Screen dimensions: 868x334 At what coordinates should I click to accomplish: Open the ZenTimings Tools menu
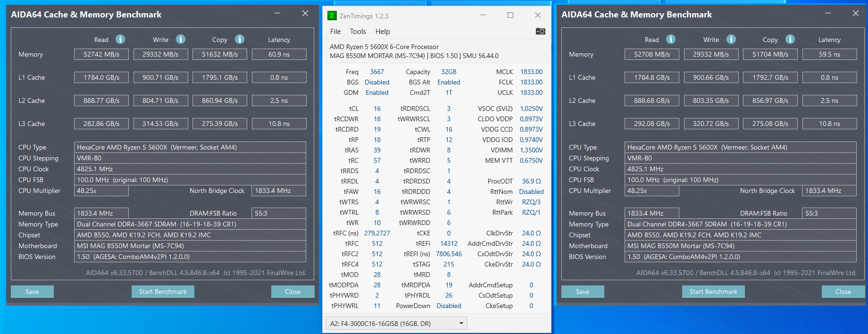(358, 32)
